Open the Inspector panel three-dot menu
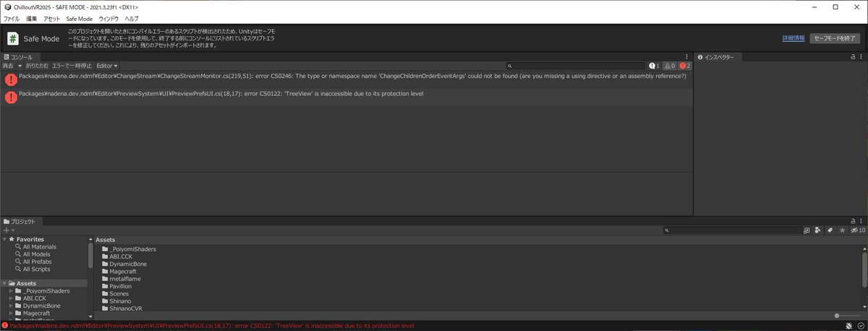Image resolution: width=868 pixels, height=331 pixels. (861, 56)
